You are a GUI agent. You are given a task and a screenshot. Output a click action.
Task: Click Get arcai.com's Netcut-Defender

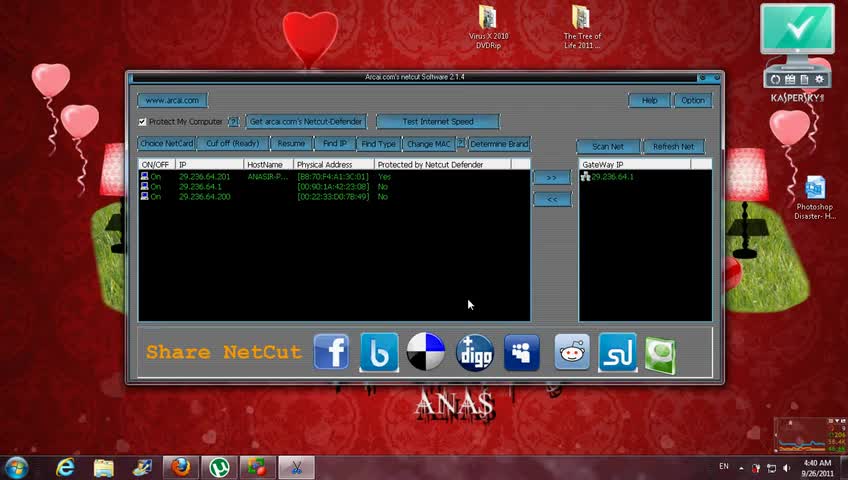(306, 122)
